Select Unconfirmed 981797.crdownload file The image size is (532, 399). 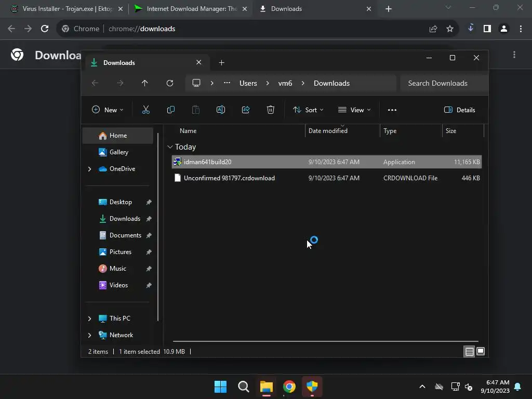pos(327,178)
